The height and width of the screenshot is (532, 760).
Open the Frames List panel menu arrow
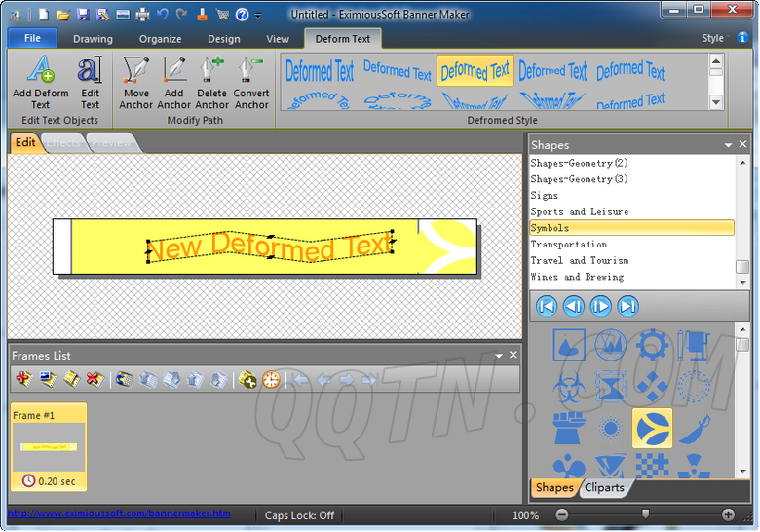[x=499, y=356]
